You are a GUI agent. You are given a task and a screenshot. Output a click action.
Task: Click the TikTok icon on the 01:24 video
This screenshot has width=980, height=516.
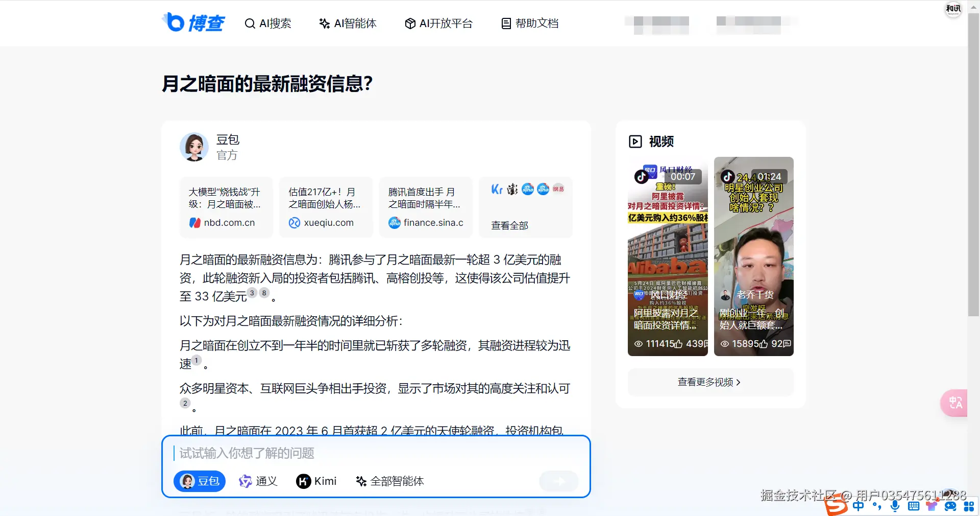pos(728,176)
